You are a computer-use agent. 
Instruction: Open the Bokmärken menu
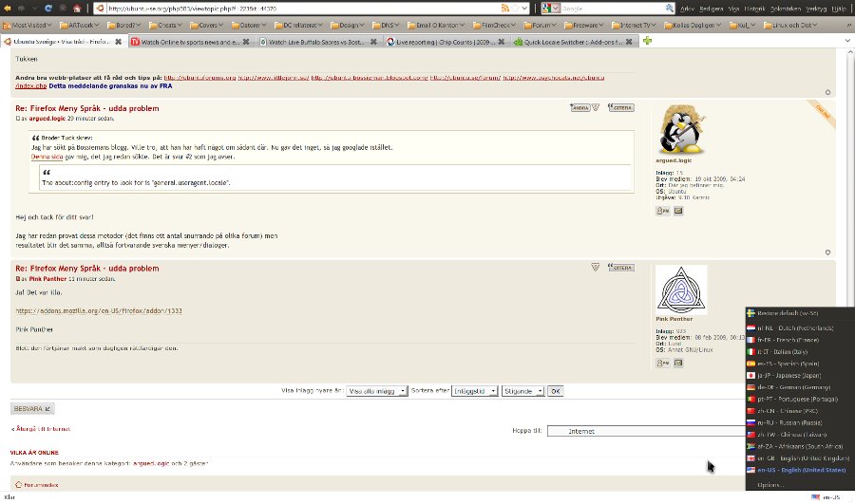[786, 9]
